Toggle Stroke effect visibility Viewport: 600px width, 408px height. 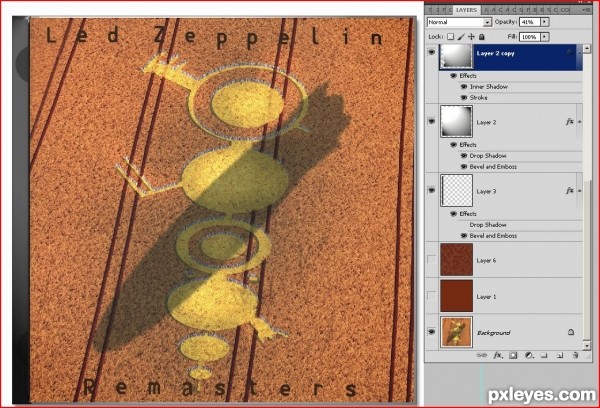click(x=464, y=98)
